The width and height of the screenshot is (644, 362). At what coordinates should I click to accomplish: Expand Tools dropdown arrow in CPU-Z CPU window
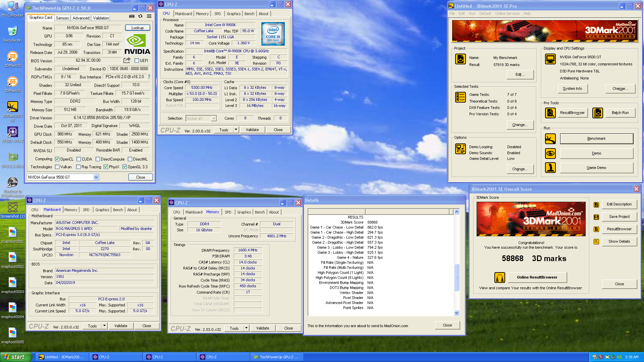[236, 130]
